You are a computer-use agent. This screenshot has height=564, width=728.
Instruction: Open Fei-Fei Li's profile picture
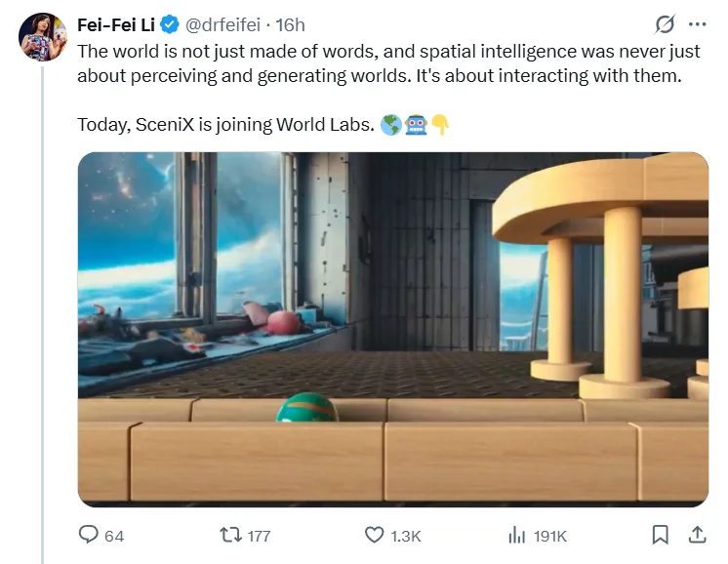[43, 37]
